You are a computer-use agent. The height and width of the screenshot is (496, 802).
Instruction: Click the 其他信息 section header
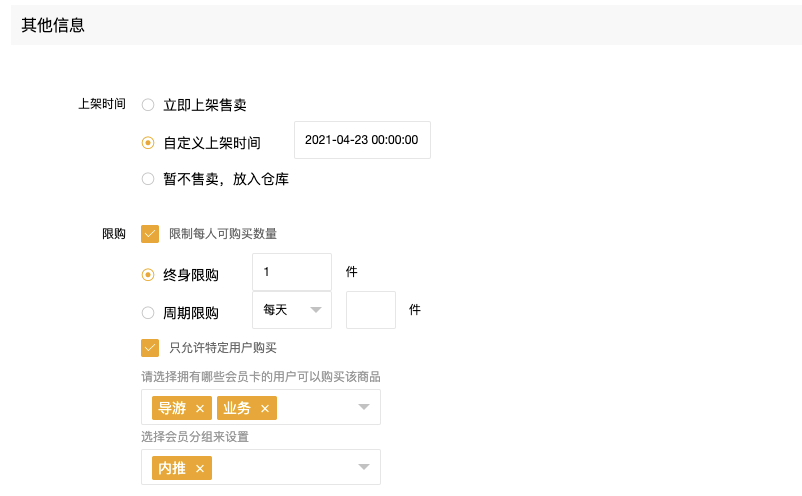53,25
